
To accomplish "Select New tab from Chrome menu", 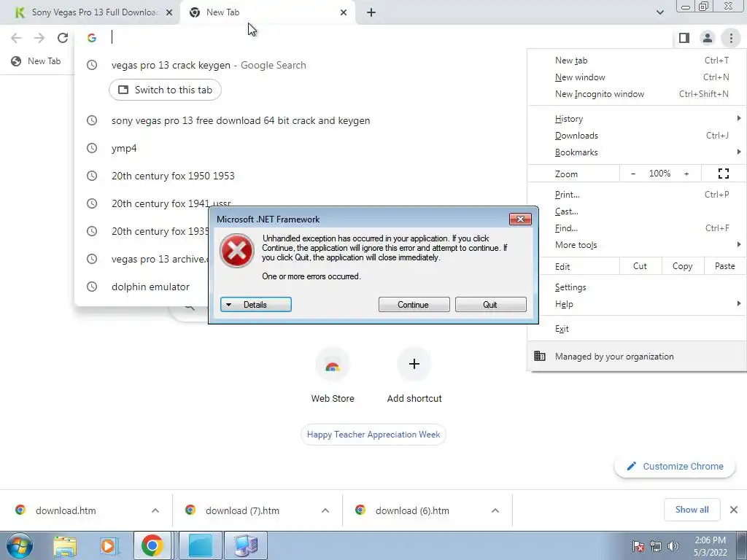I will (x=637, y=61).
